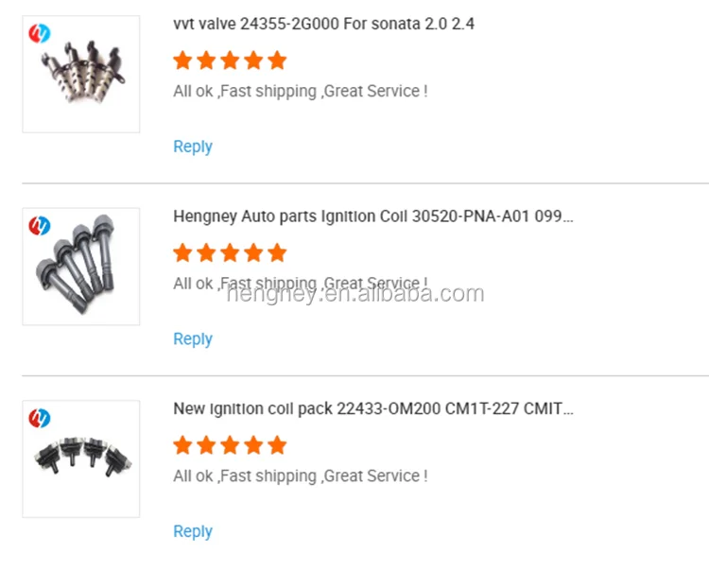This screenshot has height=588, width=709.
Task: Click fourth star of coil pack 22433 rating
Action: (253, 445)
